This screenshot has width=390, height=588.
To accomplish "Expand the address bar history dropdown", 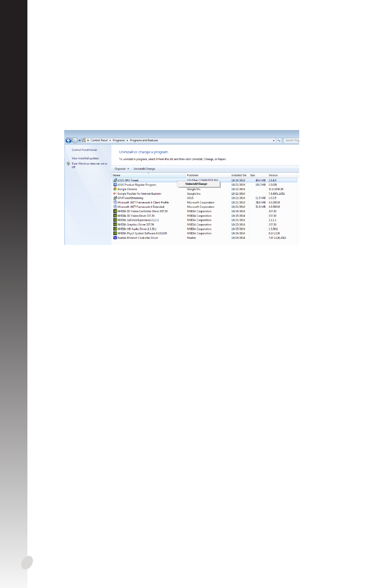I will 274,140.
